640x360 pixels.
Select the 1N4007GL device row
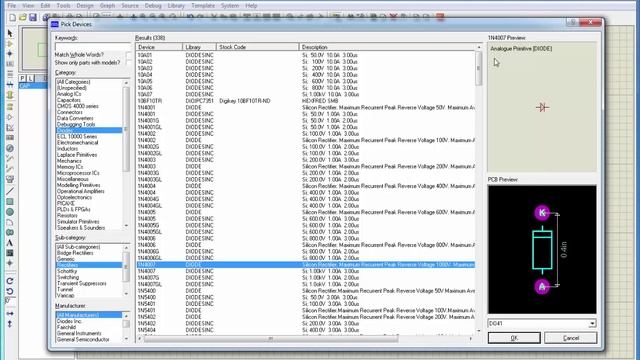(x=306, y=284)
